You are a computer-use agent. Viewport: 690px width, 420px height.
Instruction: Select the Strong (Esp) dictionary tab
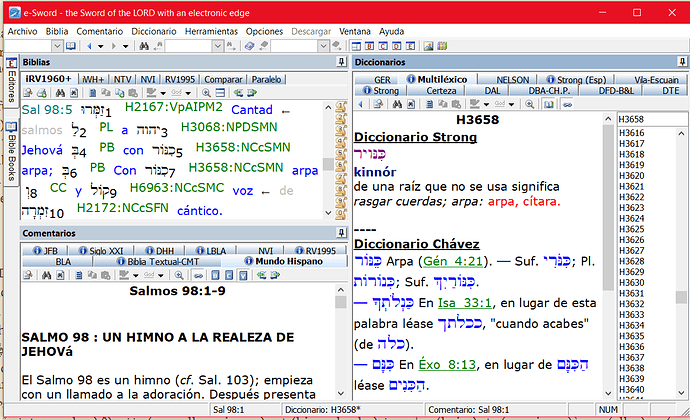[x=576, y=79]
